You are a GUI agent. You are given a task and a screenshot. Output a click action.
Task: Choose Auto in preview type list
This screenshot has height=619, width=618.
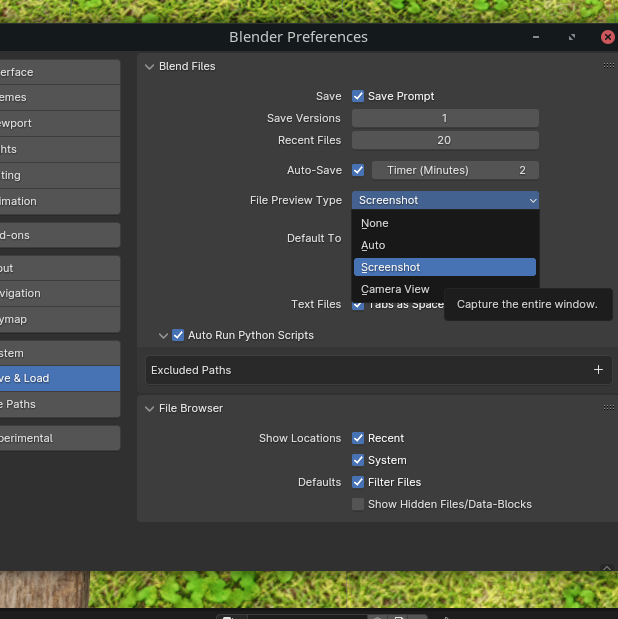click(x=445, y=245)
